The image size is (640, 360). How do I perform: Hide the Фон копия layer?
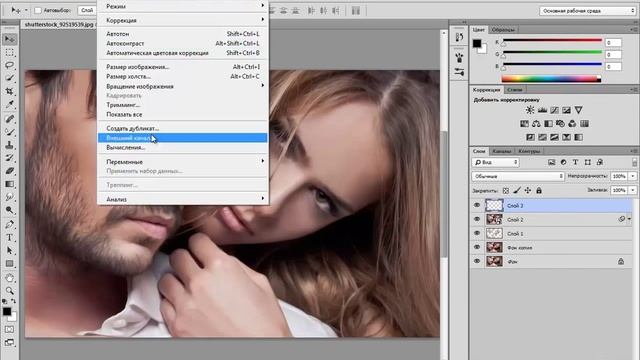click(x=477, y=247)
